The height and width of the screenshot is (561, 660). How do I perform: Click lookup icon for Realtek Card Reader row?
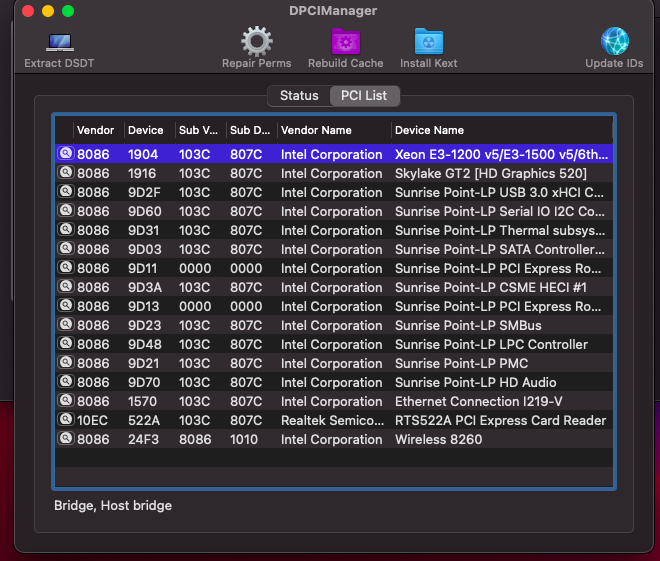click(66, 419)
